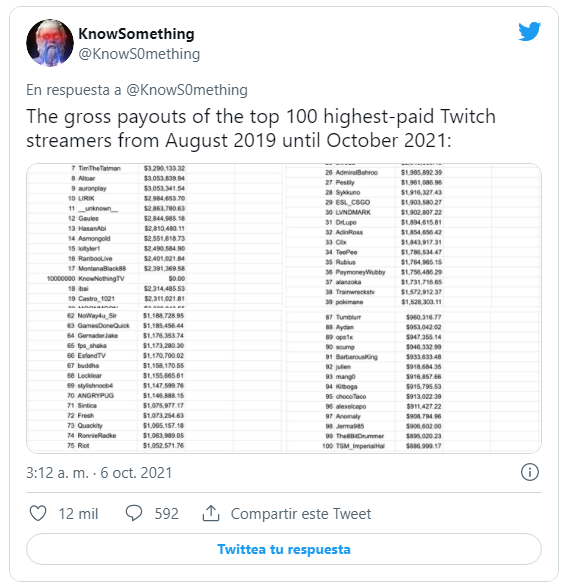Click the 'En respuesta a' label
565x587 pixels.
tap(74, 90)
